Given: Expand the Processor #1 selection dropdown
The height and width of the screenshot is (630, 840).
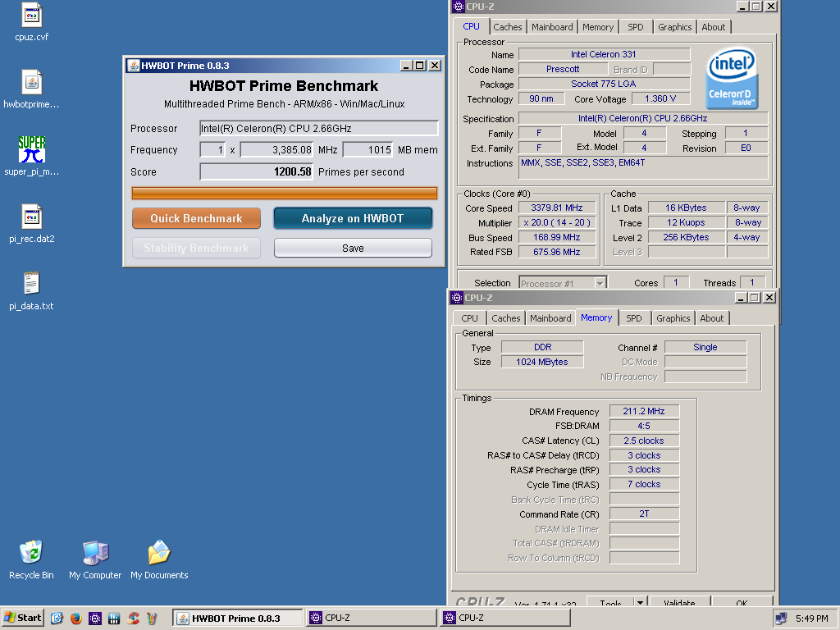Looking at the screenshot, I should click(600, 283).
